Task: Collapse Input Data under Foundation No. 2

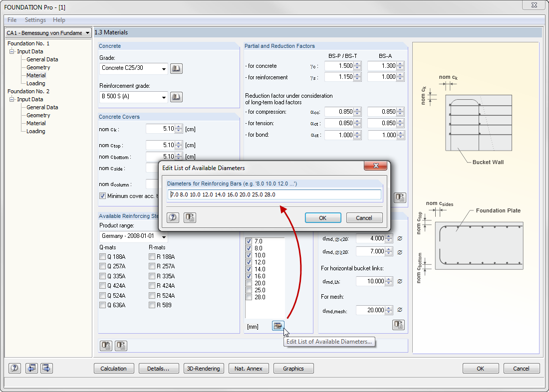Action: click(x=12, y=99)
